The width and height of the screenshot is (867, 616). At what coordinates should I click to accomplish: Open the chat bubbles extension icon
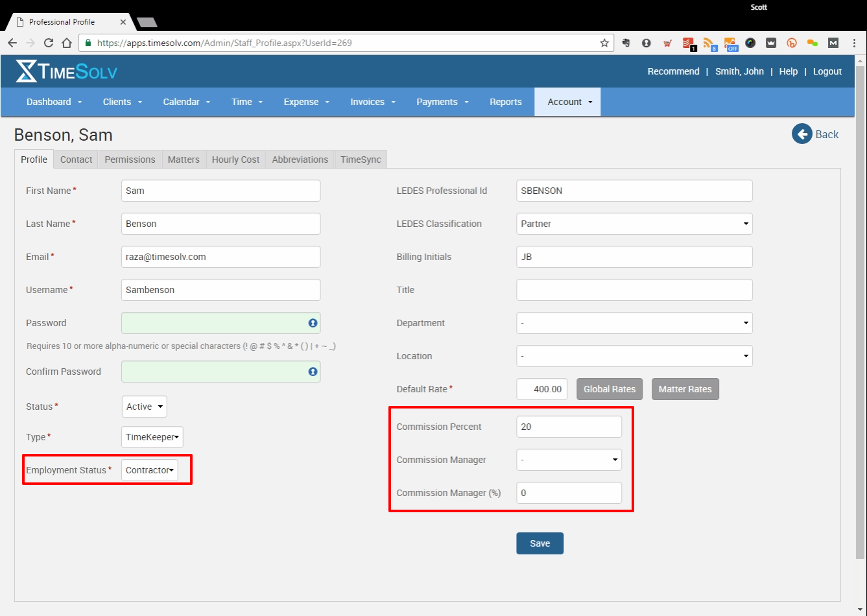tap(813, 43)
